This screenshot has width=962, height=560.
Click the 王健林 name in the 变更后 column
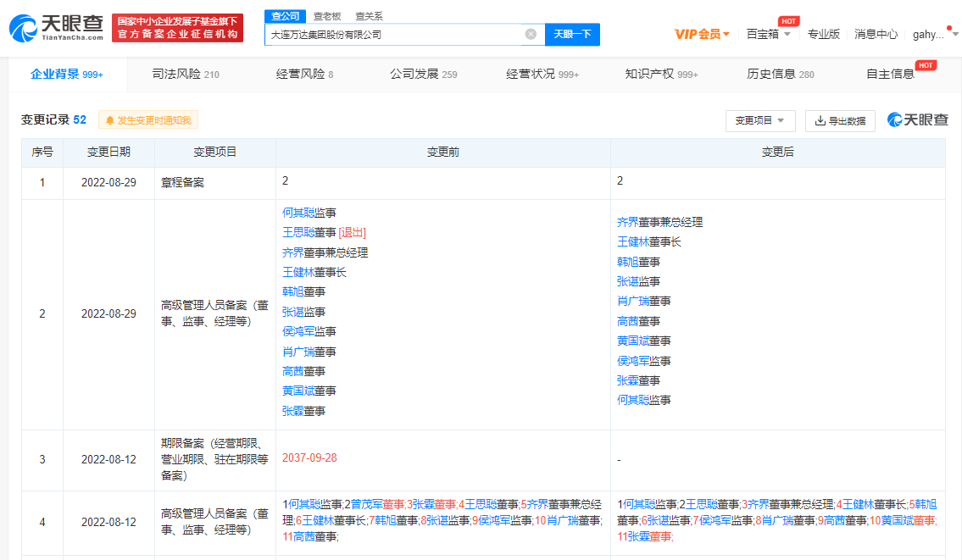(x=632, y=241)
